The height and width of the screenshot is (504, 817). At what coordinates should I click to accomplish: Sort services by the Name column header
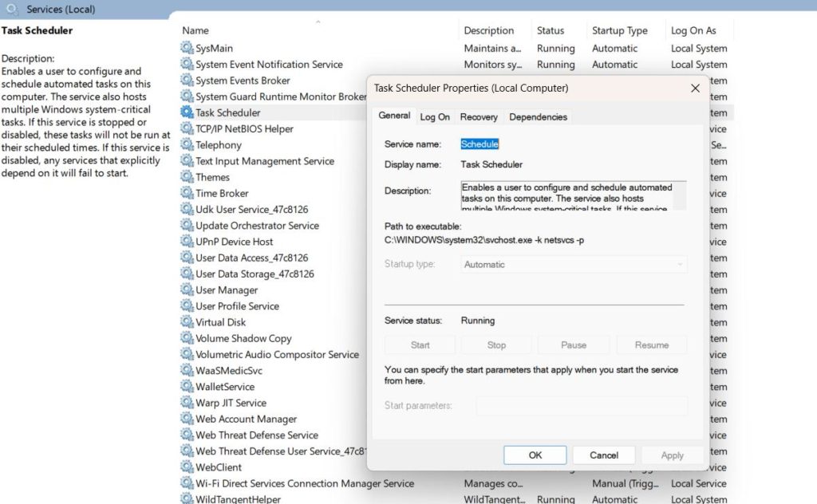click(195, 31)
